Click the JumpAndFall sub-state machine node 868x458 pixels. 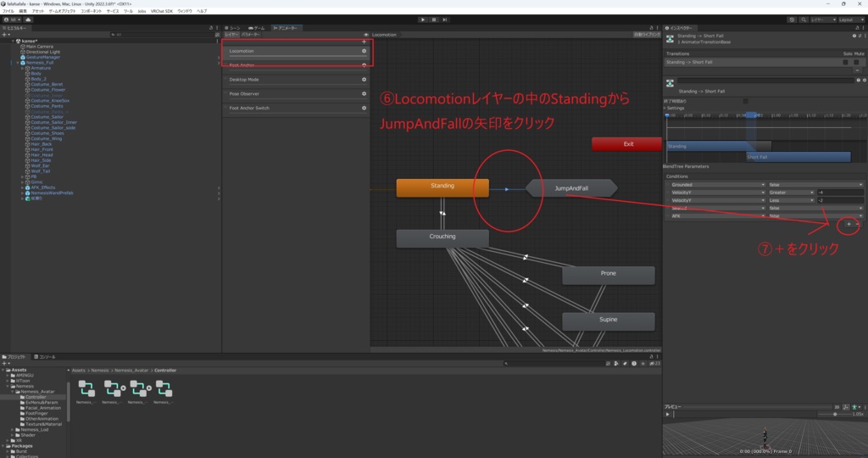tap(571, 188)
